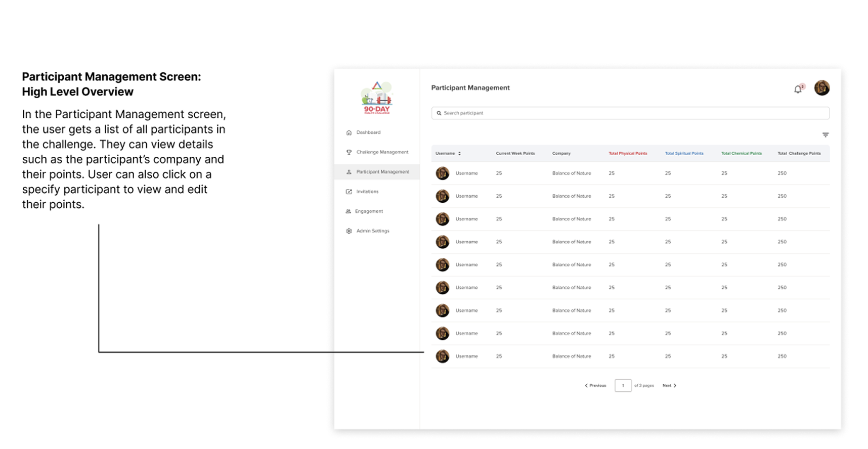868x449 pixels.
Task: Click the Dashboard home icon
Action: pos(349,132)
